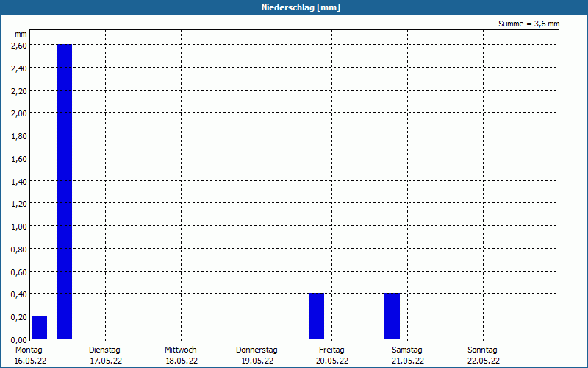Screen dimensions: 588x368
Task: Click the Freitag axis label
Action: point(331,350)
